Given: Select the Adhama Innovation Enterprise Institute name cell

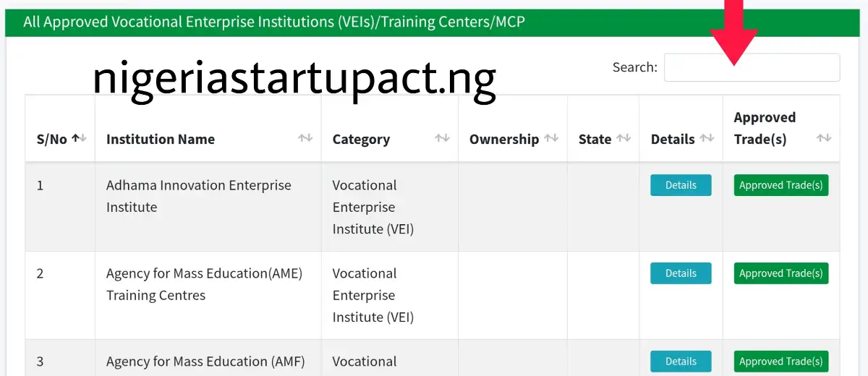Looking at the screenshot, I should (198, 196).
